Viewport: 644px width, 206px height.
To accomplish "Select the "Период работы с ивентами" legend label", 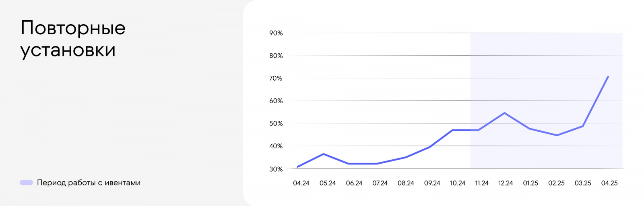I will pos(89,183).
